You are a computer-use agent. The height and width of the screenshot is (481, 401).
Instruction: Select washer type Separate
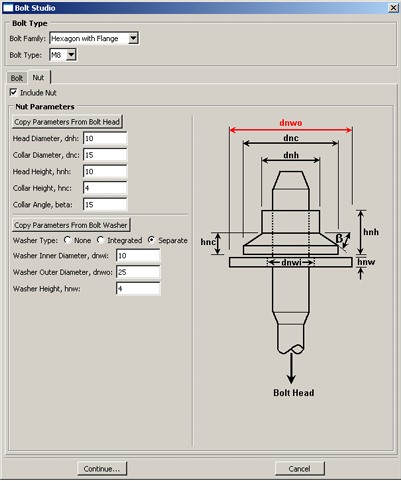click(151, 240)
